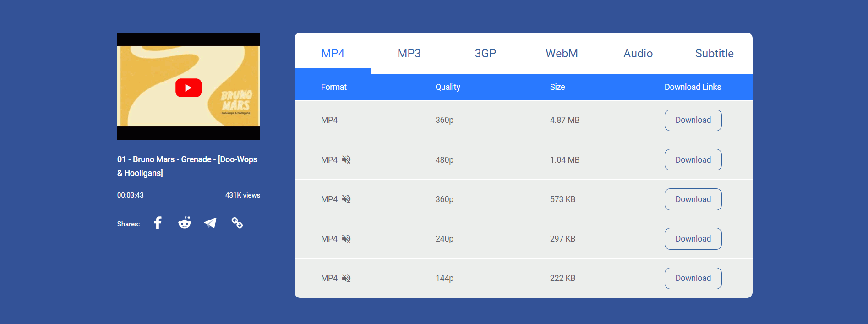Open the Audio tab
The height and width of the screenshot is (324, 868).
coord(638,53)
